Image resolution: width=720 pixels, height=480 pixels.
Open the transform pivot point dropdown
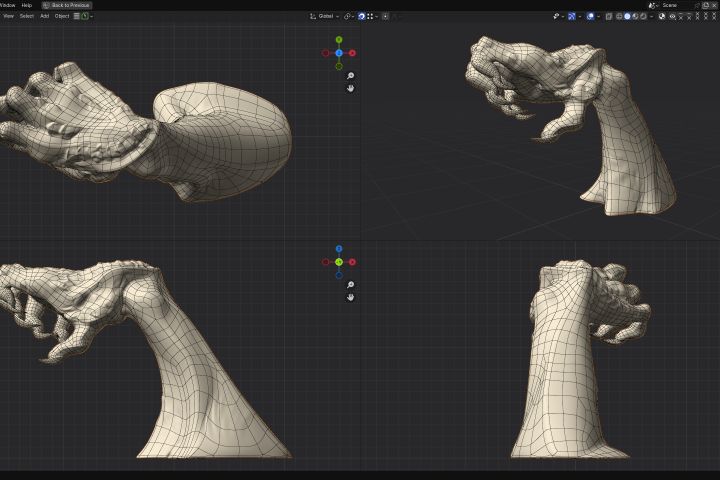[349, 16]
